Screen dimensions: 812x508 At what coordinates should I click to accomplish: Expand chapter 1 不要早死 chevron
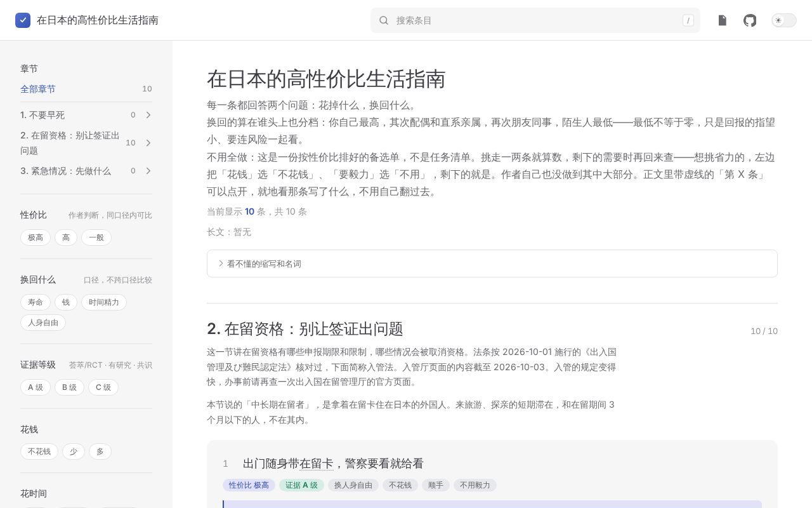[x=148, y=115]
